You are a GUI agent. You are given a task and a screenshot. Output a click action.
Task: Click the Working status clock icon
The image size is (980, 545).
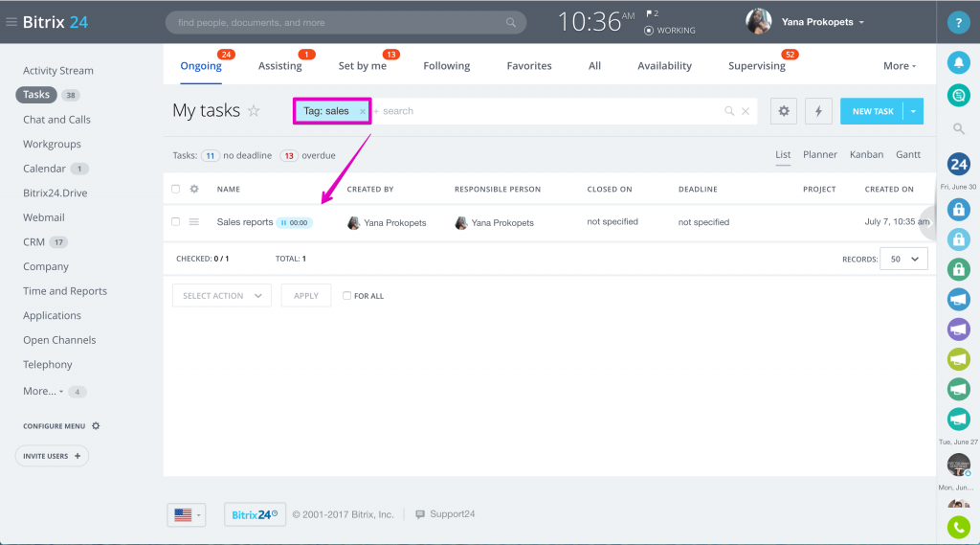pos(649,30)
